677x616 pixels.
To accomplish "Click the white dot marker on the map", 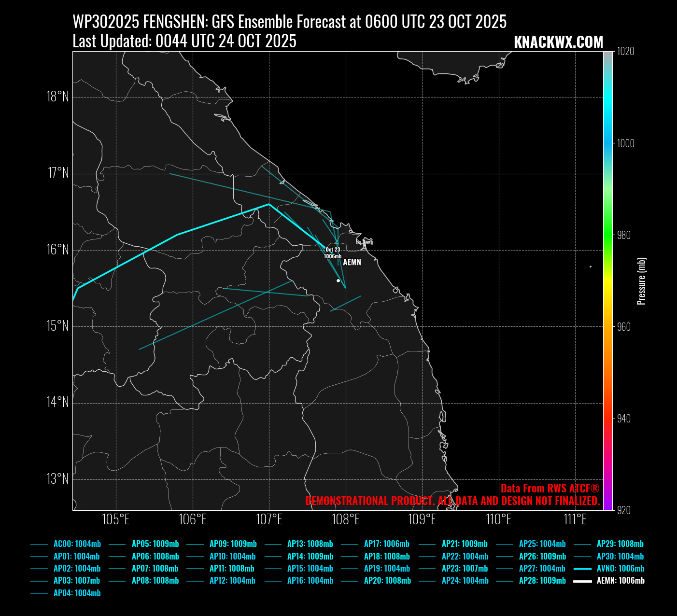I will 338,280.
